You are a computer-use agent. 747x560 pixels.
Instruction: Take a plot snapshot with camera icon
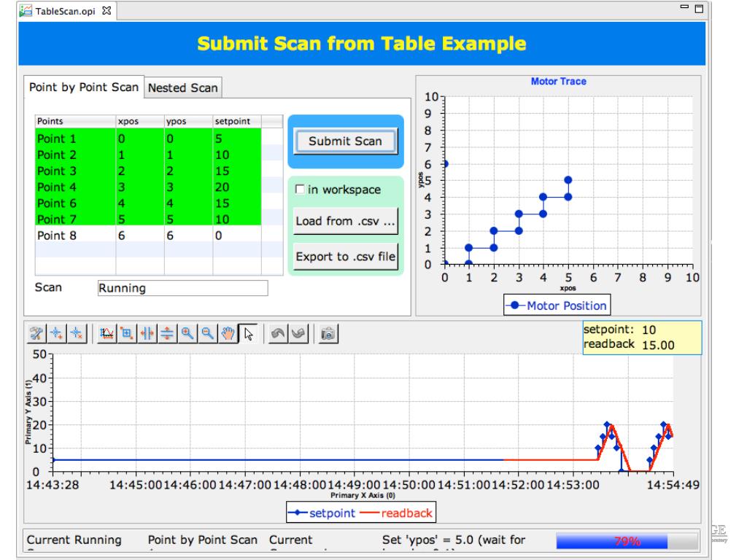[328, 333]
